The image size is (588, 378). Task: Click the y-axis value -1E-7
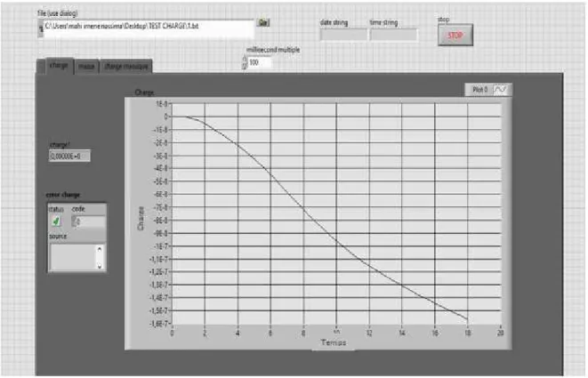(x=160, y=246)
